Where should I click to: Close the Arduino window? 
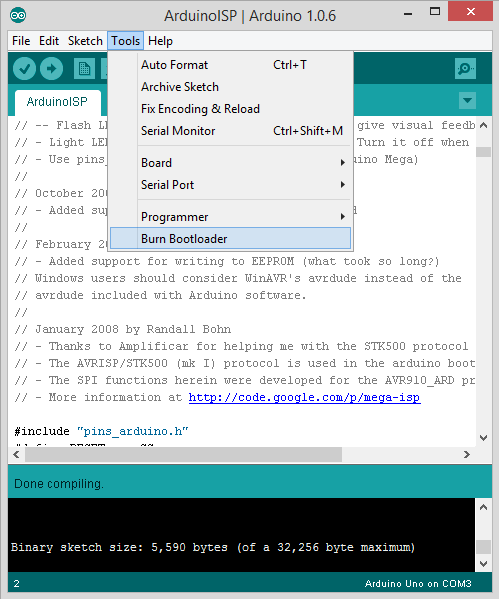coord(470,11)
